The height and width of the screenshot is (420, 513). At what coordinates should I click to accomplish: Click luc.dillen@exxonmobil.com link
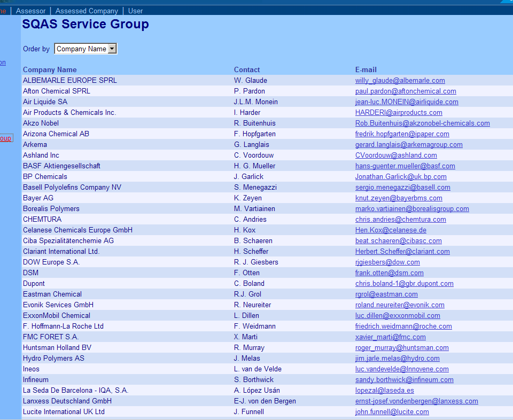click(398, 316)
